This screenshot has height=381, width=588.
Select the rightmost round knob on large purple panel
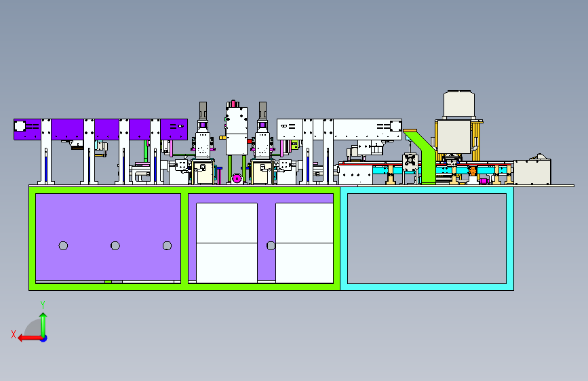coord(167,245)
